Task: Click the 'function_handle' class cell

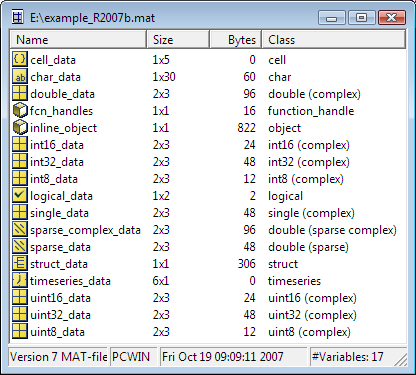Action: click(x=311, y=111)
